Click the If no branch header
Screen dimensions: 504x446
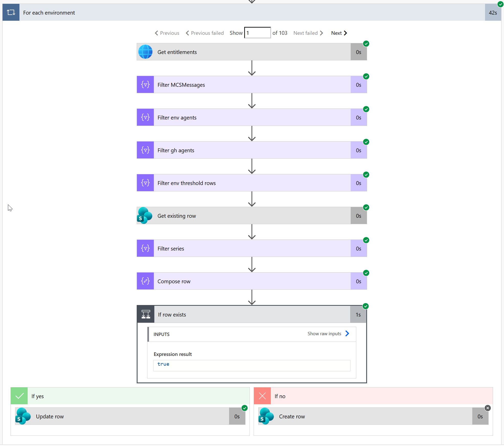[x=373, y=396]
